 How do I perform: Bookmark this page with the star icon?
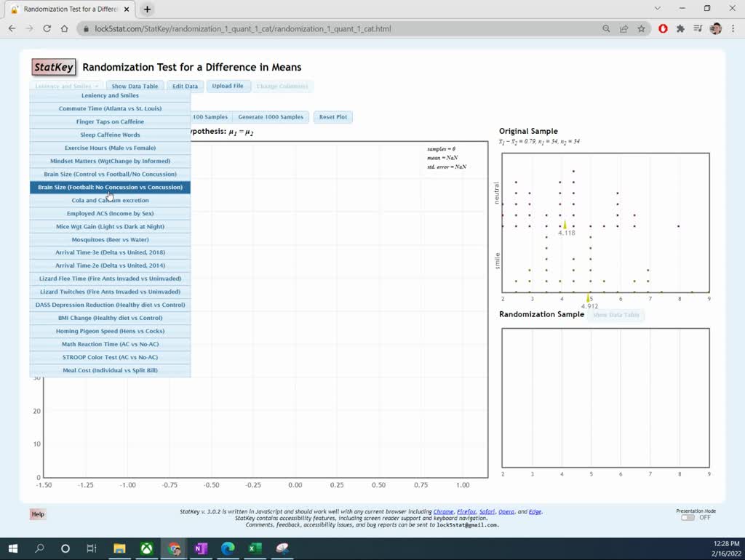642,28
